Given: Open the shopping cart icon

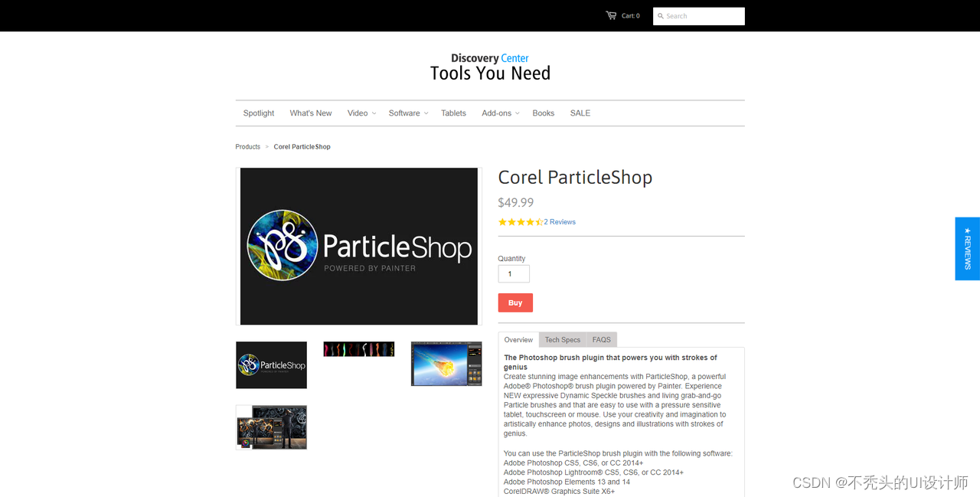Looking at the screenshot, I should point(611,15).
